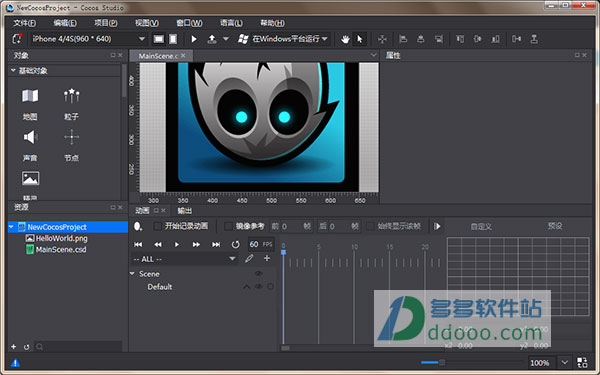
Task: Click the align vertical middle icon
Action: [478, 39]
